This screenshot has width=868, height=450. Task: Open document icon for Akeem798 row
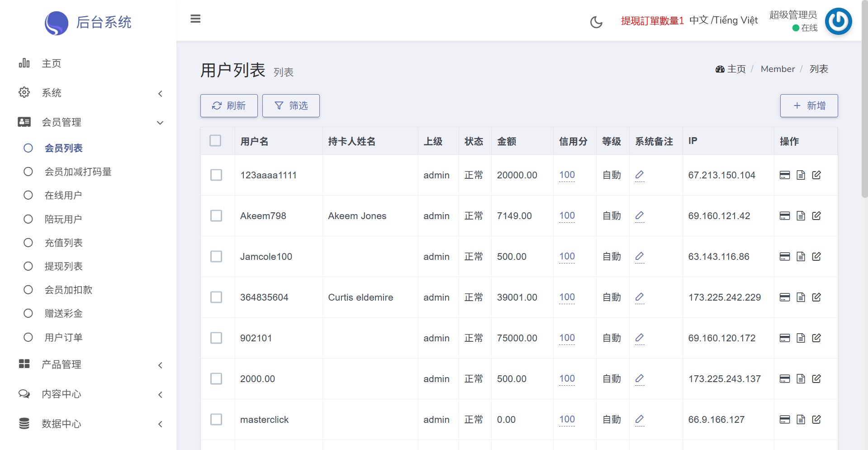[801, 216]
